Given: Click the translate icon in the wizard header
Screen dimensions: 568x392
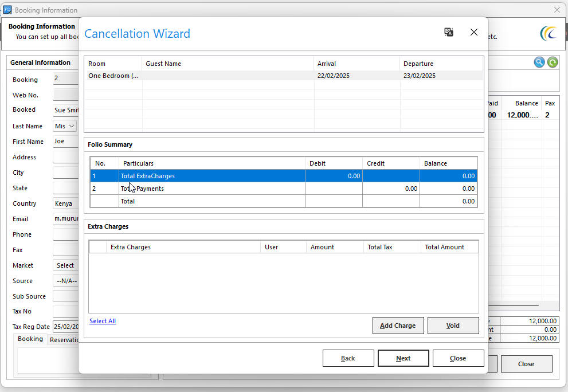Looking at the screenshot, I should tap(449, 33).
